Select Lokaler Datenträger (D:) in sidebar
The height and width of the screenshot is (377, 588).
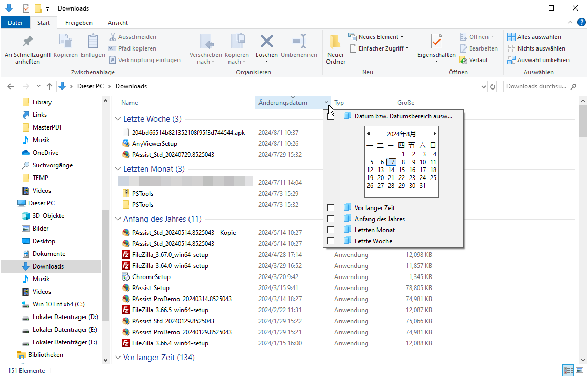(65, 317)
